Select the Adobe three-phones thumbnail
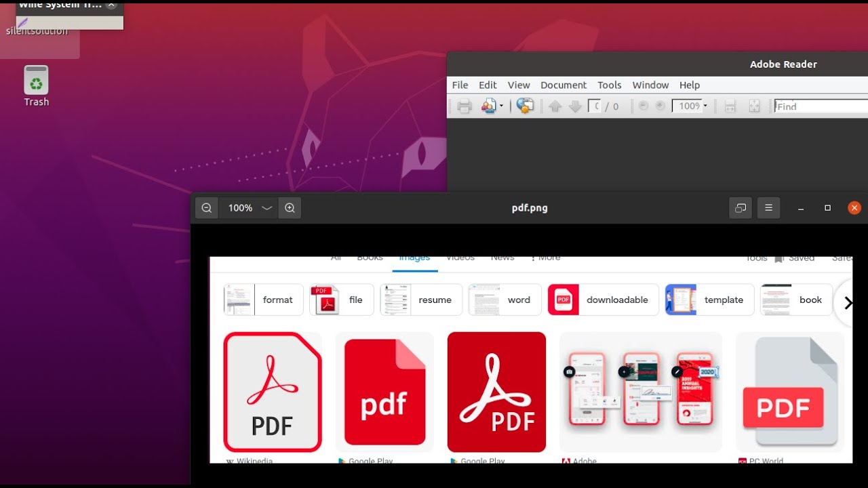The height and width of the screenshot is (488, 868). point(641,392)
